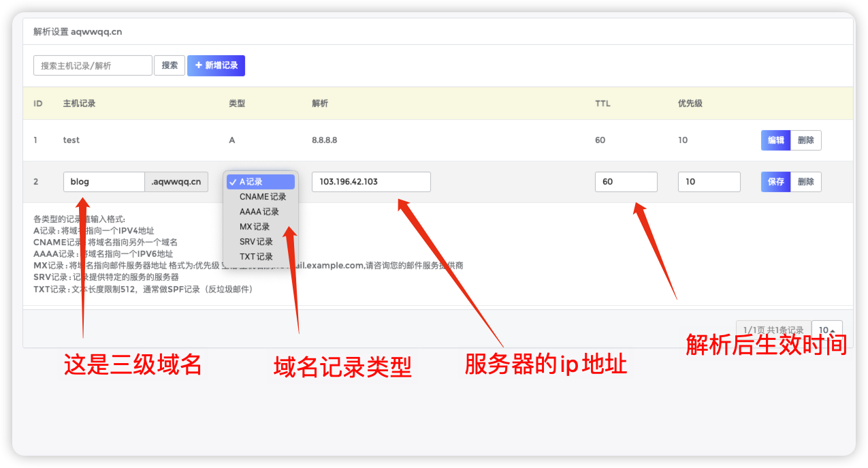
Task: Select A记录 in the type dropdown
Action: [260, 182]
